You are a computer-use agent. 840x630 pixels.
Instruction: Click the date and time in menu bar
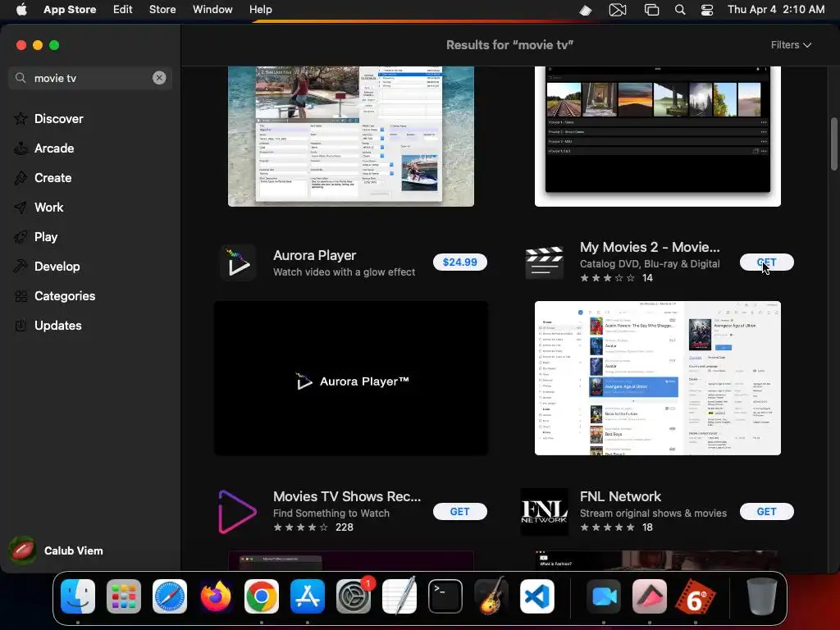(x=776, y=10)
